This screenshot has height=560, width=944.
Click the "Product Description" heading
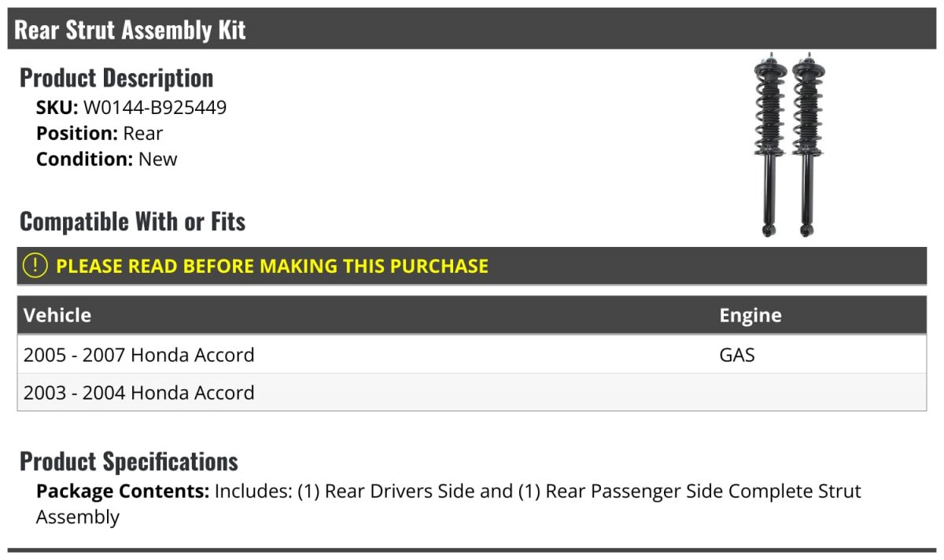[x=116, y=78]
